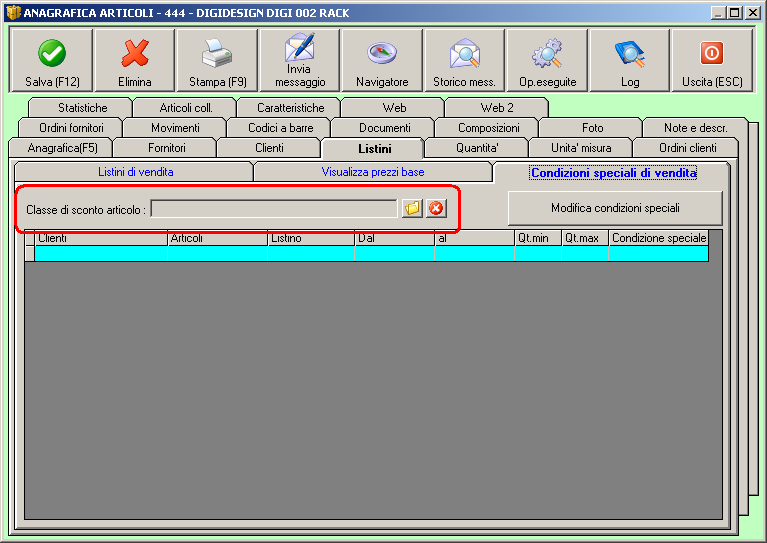The height and width of the screenshot is (543, 767).
Task: Click Uscita (ESC) exit button
Action: 712,60
